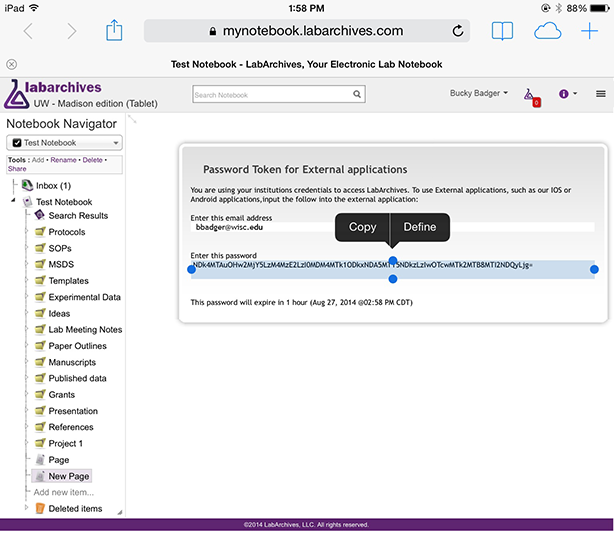Click the Experimental Data folder icon
Screen dimensions: 614x538
[x=40, y=297]
